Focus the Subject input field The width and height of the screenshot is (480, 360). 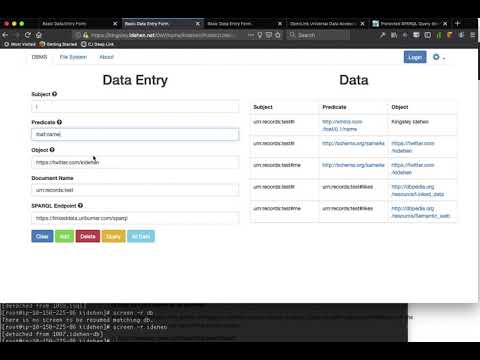coord(135,107)
